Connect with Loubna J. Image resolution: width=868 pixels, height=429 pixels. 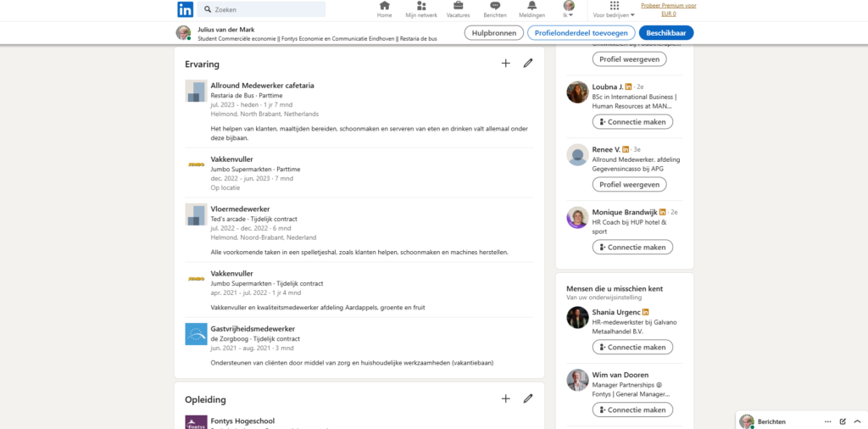(x=632, y=122)
